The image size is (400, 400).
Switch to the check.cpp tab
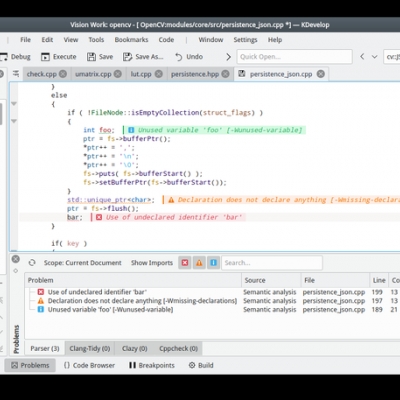(x=42, y=74)
